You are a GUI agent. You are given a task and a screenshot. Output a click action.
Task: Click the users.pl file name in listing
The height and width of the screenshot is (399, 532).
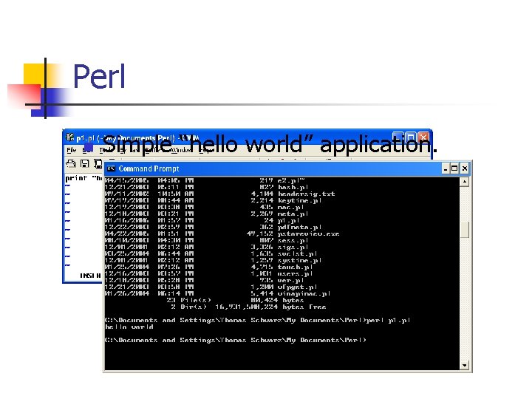295,274
